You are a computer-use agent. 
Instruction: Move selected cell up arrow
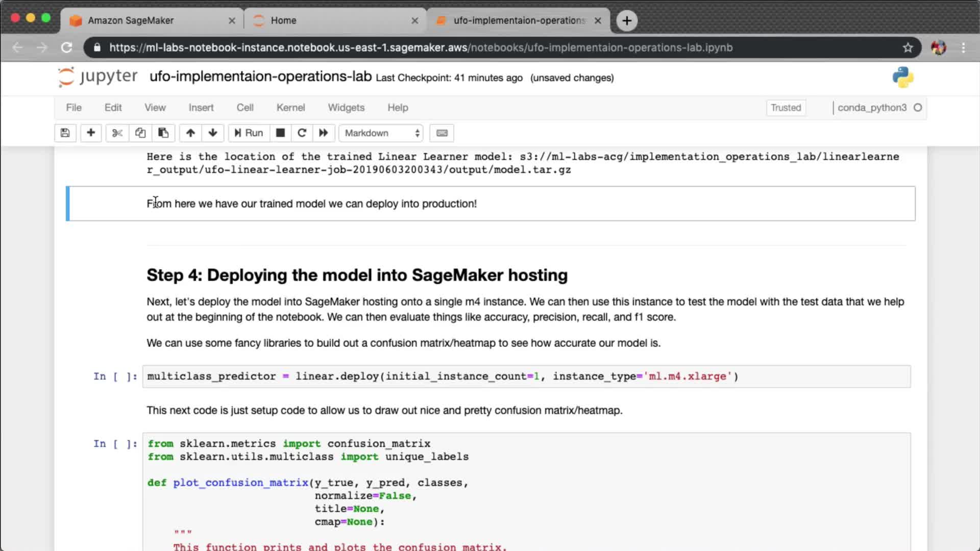point(190,133)
